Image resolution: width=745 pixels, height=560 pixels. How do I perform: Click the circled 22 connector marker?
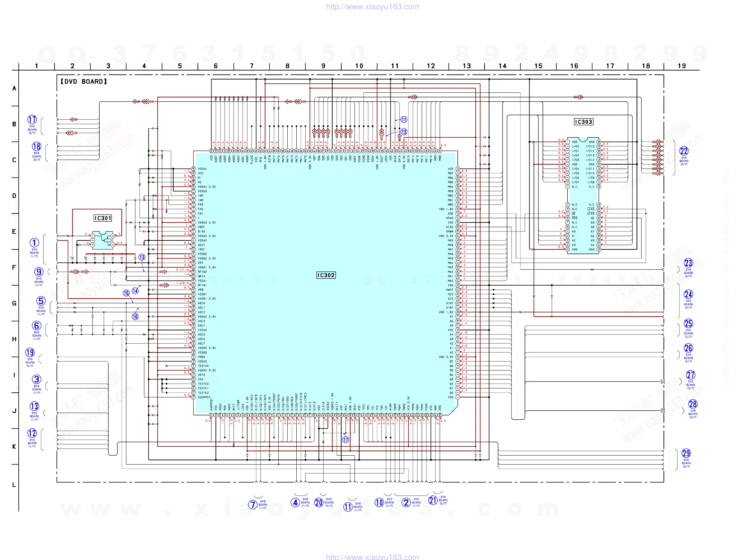(x=684, y=151)
